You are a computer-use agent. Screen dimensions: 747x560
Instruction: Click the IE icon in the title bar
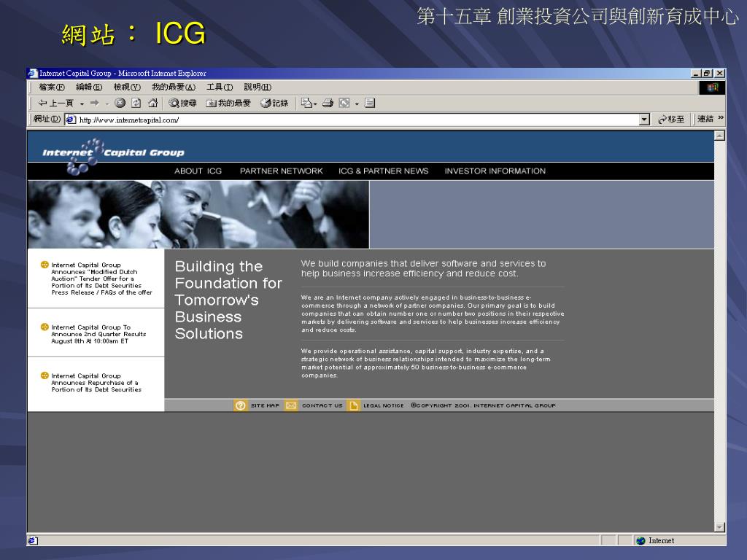32,73
